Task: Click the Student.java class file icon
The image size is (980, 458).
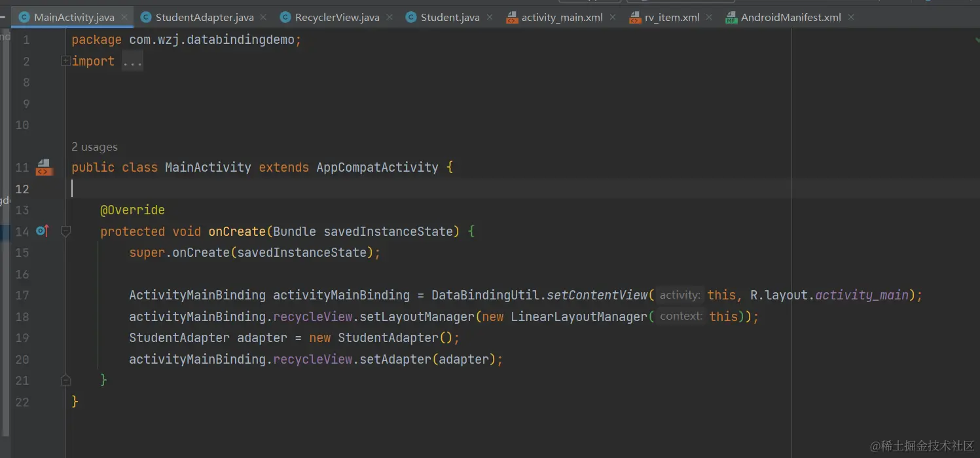Action: 411,18
